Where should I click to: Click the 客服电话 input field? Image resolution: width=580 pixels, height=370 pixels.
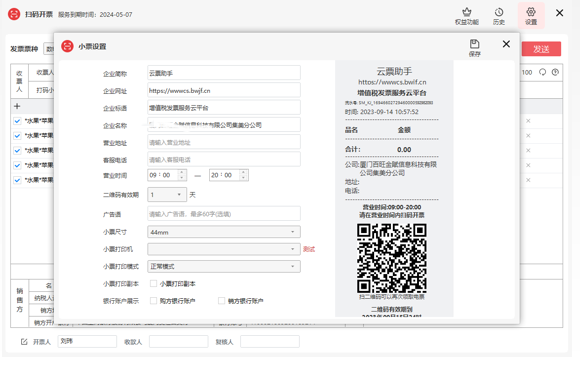(x=224, y=159)
